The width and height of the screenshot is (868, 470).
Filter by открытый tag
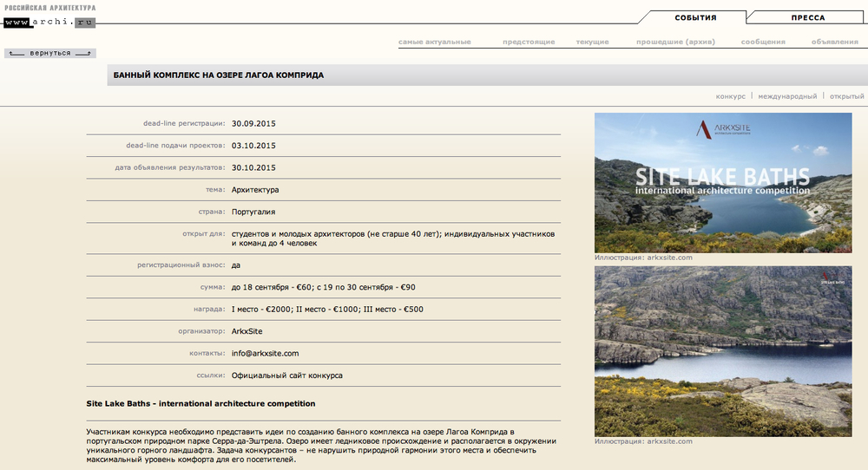[846, 96]
